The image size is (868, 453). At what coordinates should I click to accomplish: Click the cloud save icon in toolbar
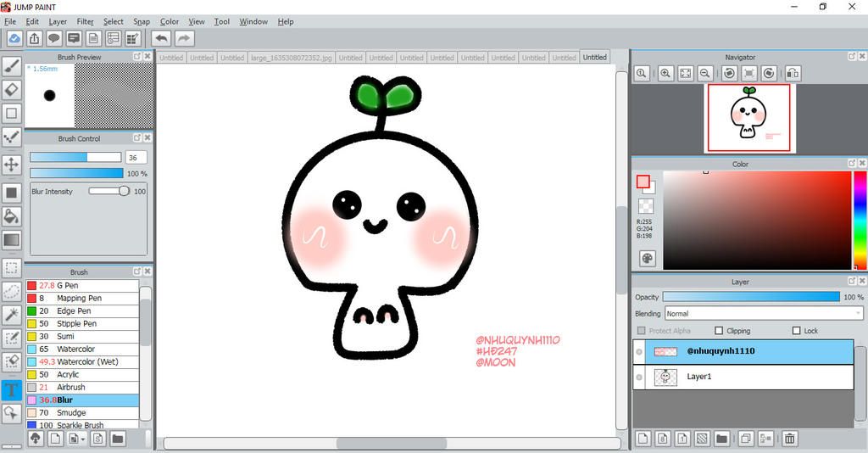point(14,38)
